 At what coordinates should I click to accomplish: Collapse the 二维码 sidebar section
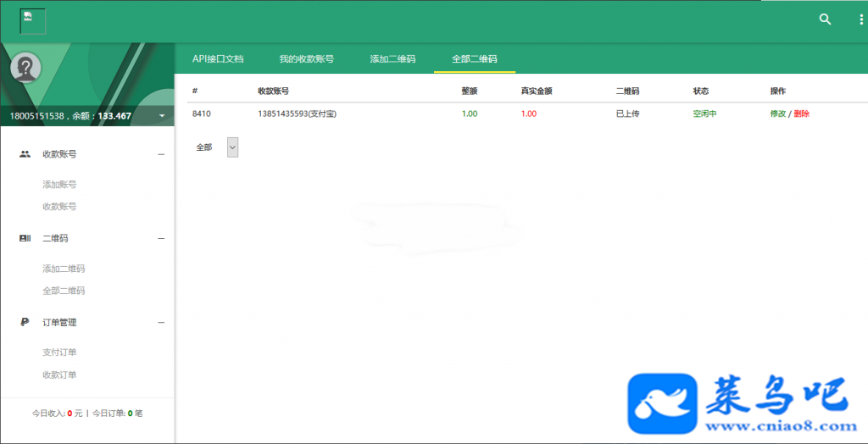(161, 239)
